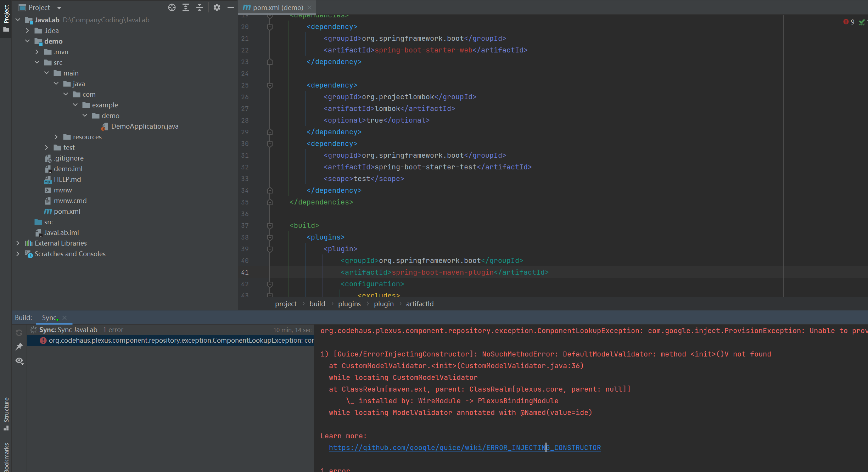Click the Collapse all icon in Project panel
This screenshot has height=472, width=868.
[x=200, y=7]
